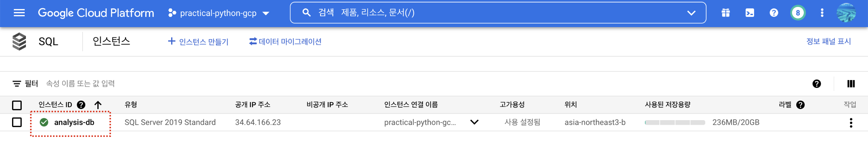Click the green status check for analysis-db

click(44, 122)
